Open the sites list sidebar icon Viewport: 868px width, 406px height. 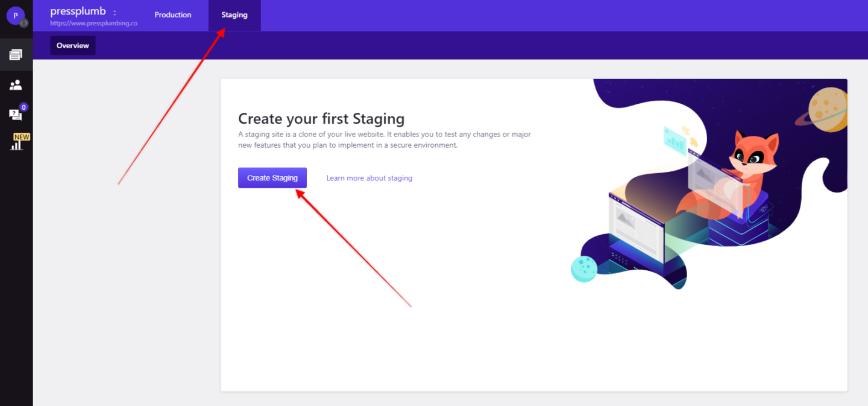pos(16,55)
